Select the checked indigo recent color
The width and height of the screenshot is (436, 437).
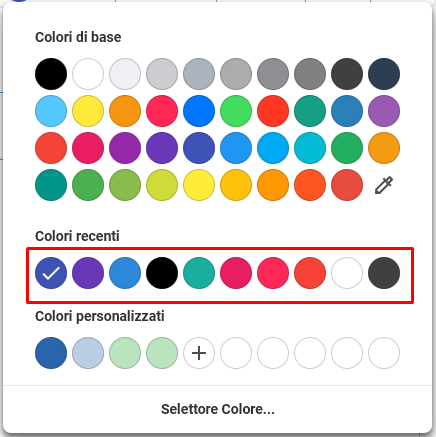click(x=51, y=273)
